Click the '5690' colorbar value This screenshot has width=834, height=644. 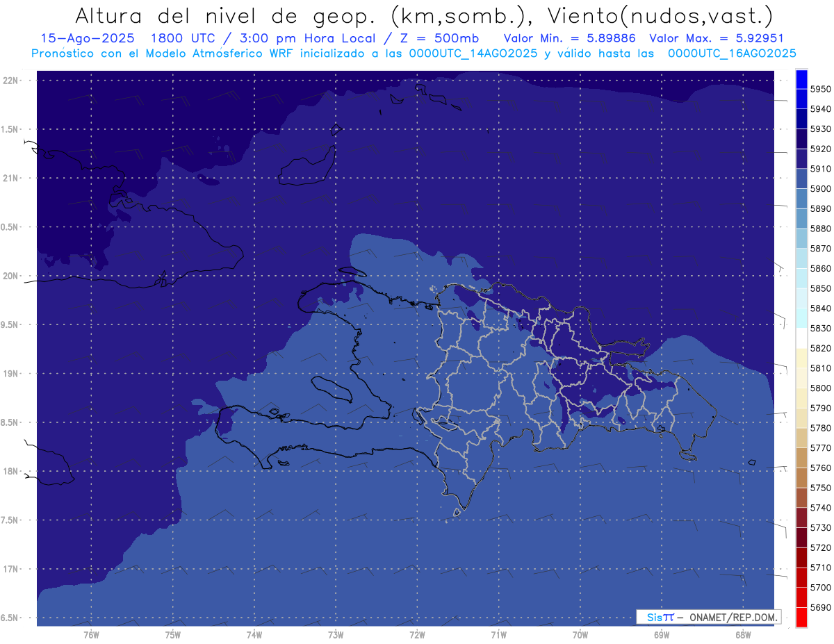click(x=821, y=608)
